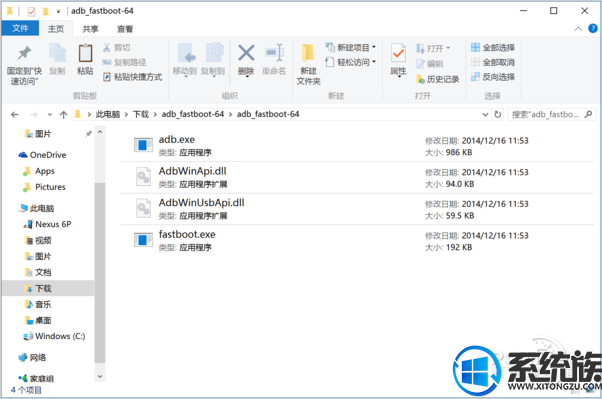Click the AdbWinApi.dll gear file icon

pos(143,177)
